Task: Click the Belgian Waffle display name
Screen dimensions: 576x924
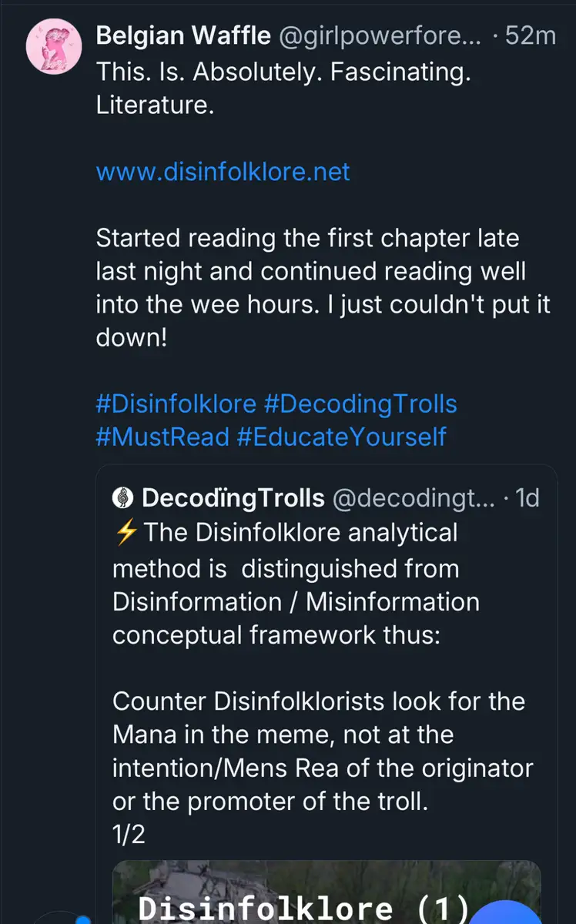Action: (183, 35)
